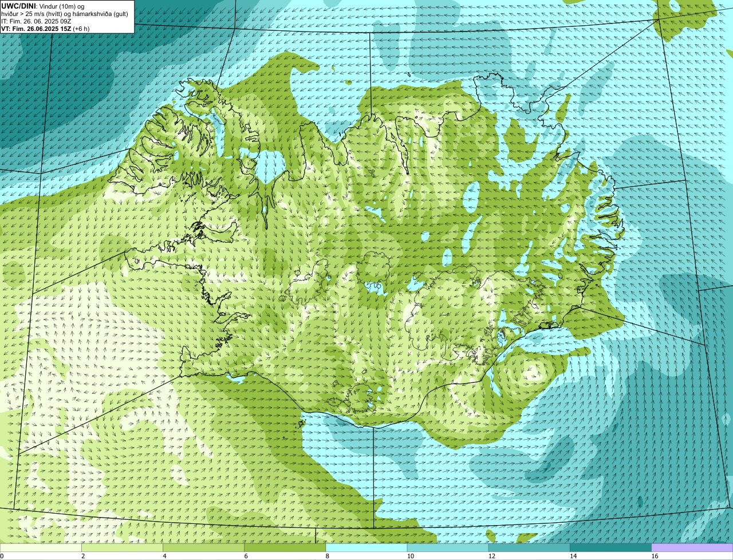Choose the 14–16 m/s dark teal legend swatch

click(x=611, y=547)
